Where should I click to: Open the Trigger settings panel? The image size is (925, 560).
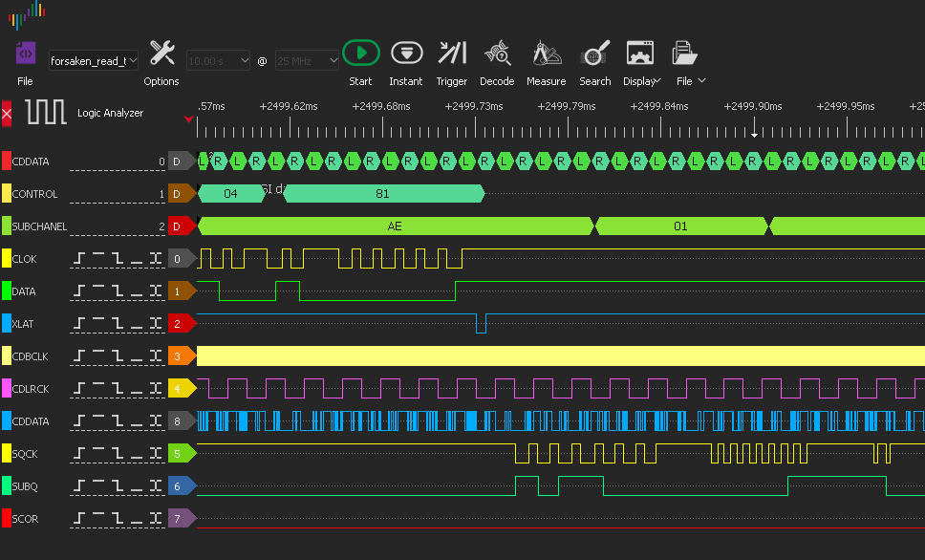click(x=452, y=54)
